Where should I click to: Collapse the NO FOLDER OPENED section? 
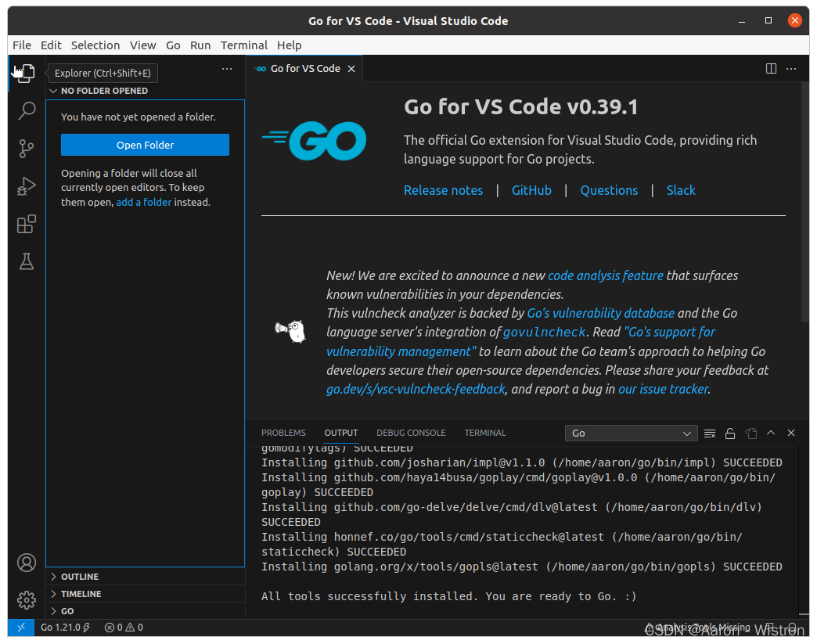tap(145, 91)
